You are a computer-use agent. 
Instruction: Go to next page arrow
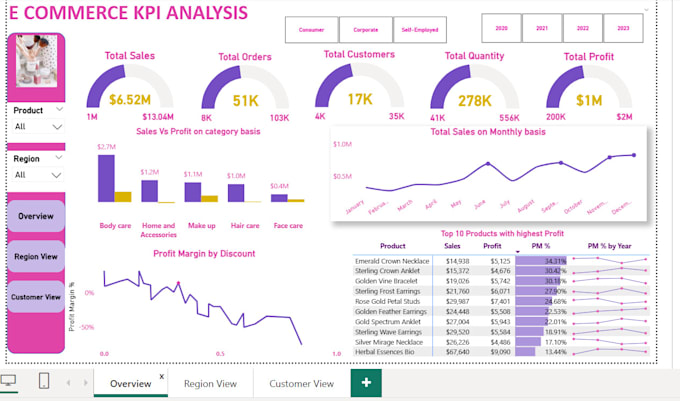[x=85, y=383]
